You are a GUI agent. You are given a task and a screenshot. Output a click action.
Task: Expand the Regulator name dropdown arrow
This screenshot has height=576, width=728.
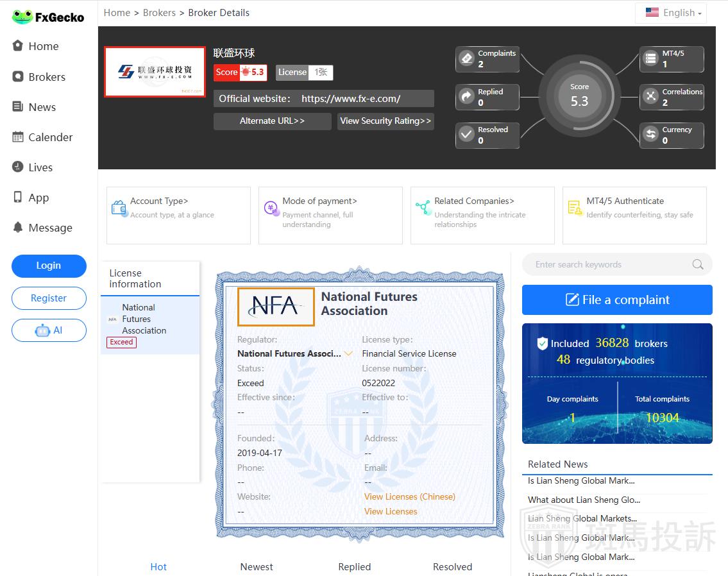click(348, 353)
